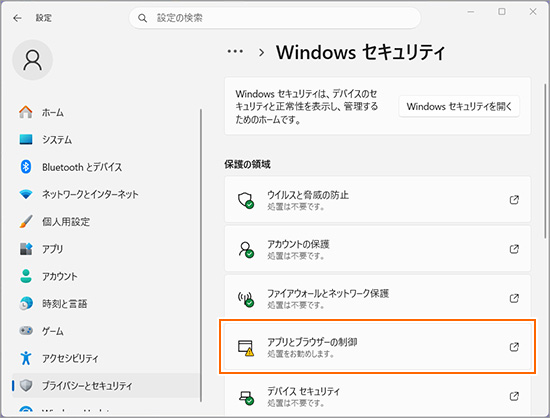Click the デバイス セキュリティ laptop icon
The height and width of the screenshot is (418, 550).
tap(246, 397)
